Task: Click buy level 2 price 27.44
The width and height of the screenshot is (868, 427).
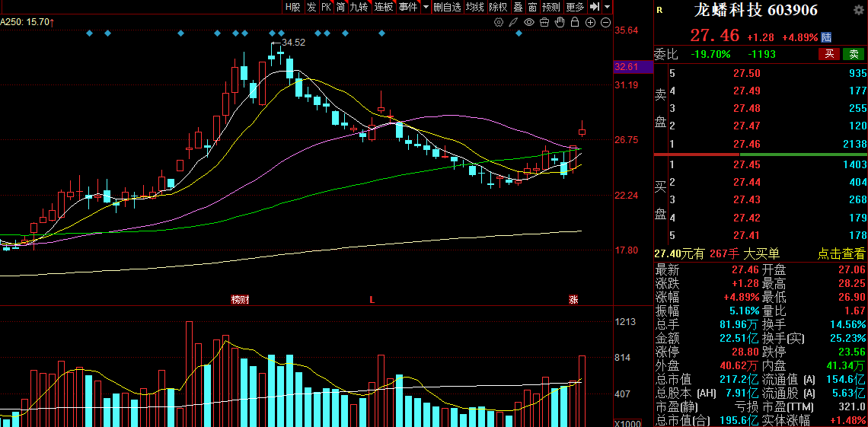Action: click(748, 182)
